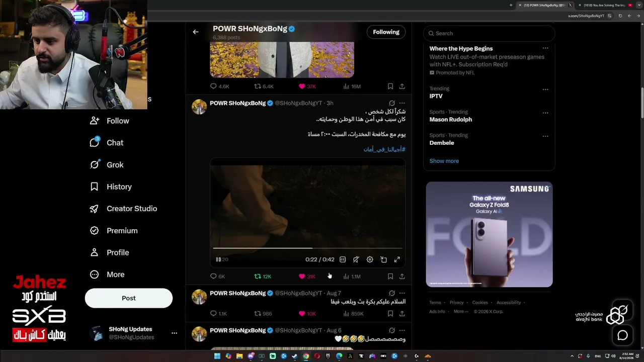This screenshot has height=362, width=644.
Task: Pause the playing video
Action: coord(218,259)
